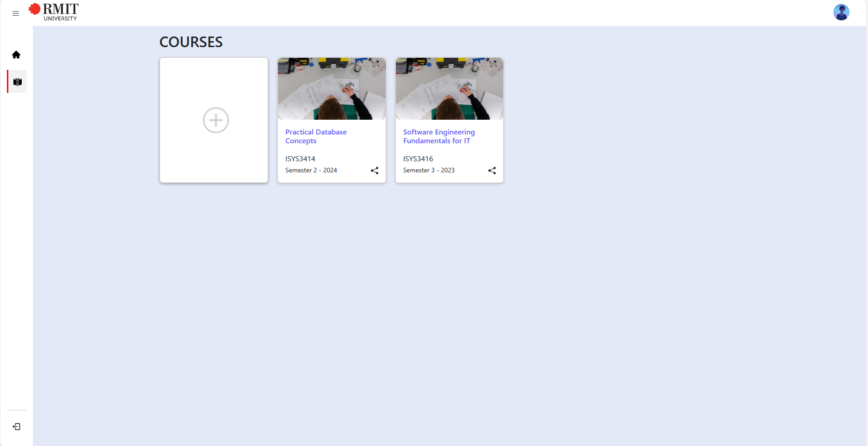Open Practical Database Concepts title link
Screen dimensions: 868x446
(x=316, y=136)
